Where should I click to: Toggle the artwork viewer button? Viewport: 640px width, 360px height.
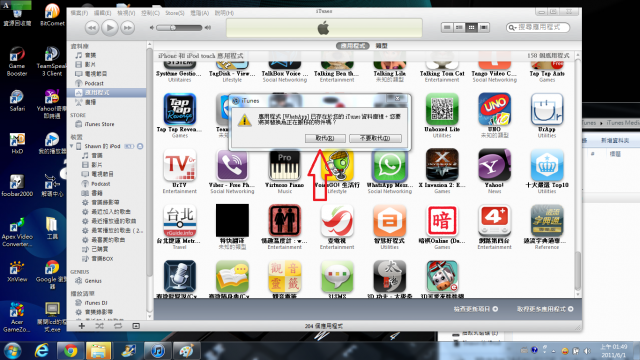[136, 326]
